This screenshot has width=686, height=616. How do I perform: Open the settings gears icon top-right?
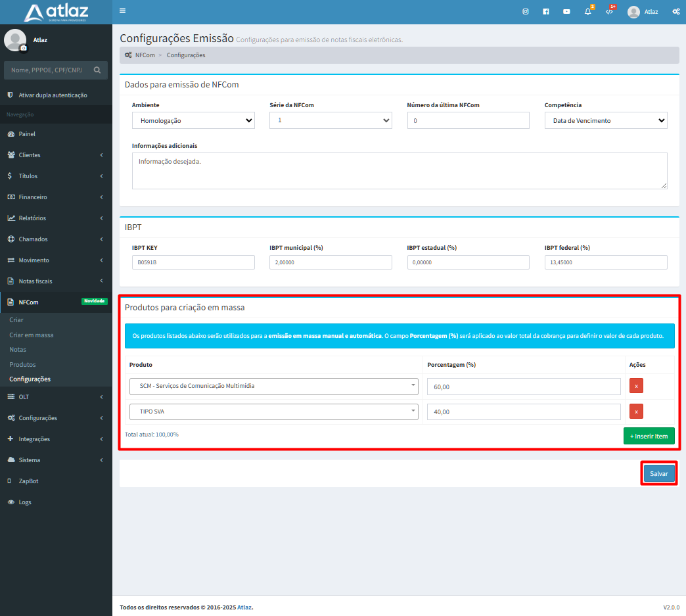(x=675, y=11)
